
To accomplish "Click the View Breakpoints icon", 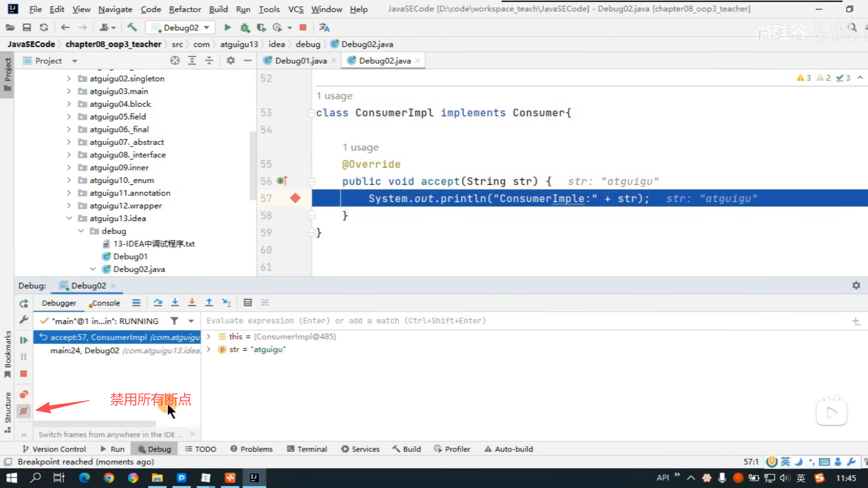I will [24, 394].
